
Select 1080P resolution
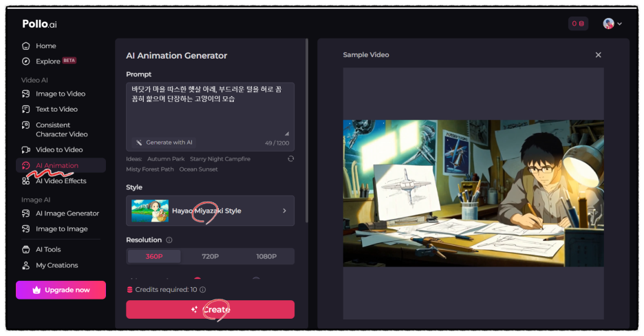point(266,256)
